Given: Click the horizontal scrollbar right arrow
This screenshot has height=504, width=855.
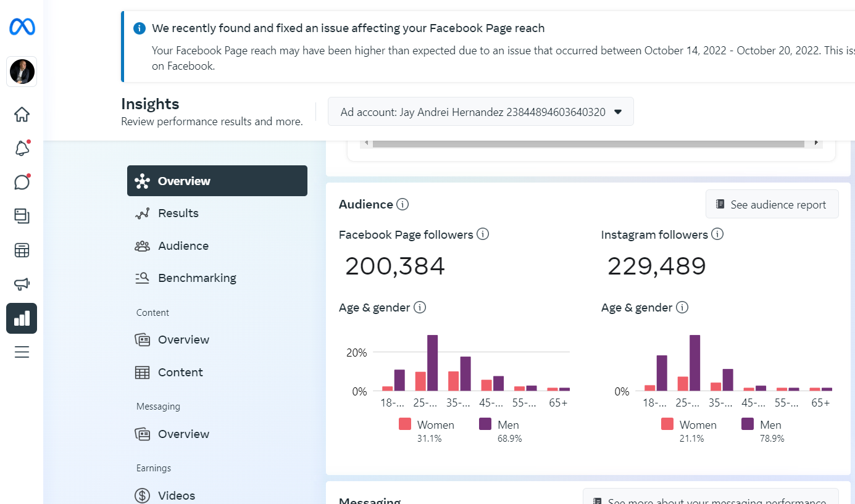Looking at the screenshot, I should [817, 143].
